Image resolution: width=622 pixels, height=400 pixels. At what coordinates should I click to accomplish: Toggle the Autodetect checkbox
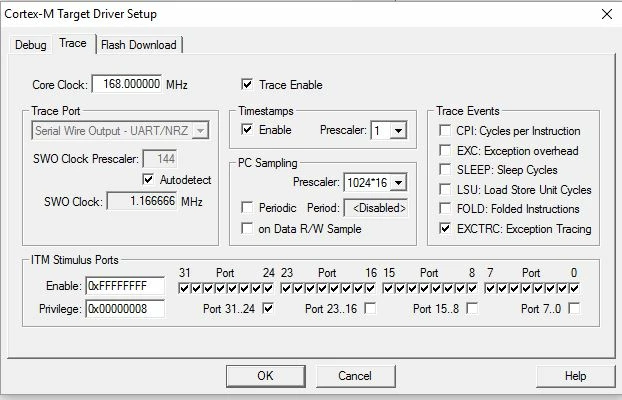148,179
